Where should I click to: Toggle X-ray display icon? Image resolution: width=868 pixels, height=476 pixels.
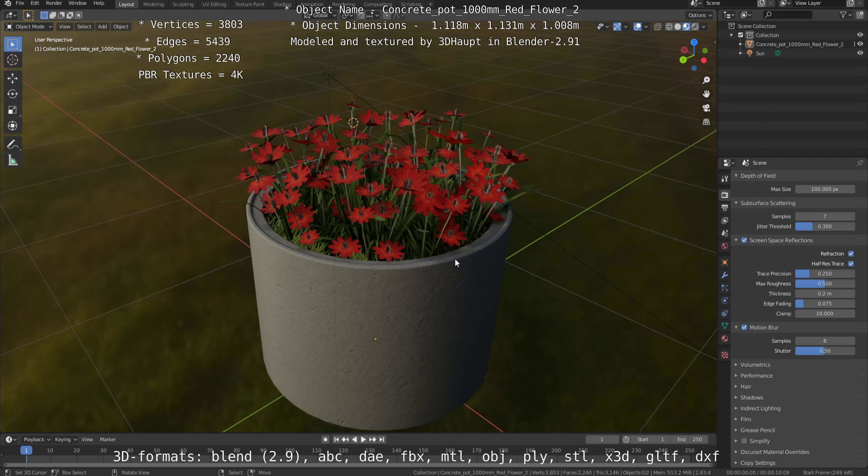click(x=657, y=27)
